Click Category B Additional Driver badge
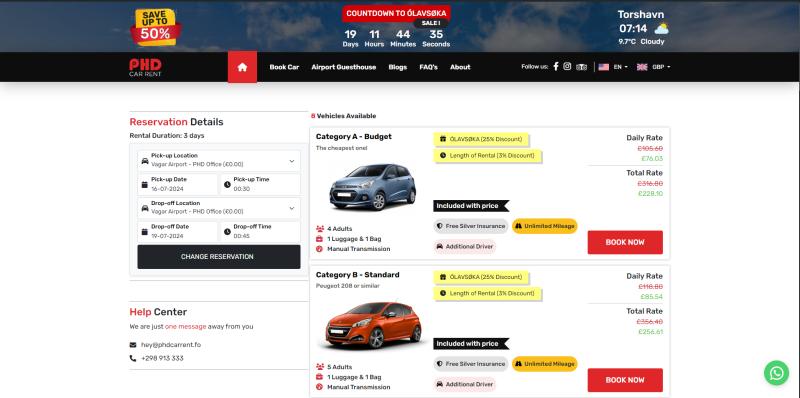The image size is (800, 398). tap(465, 384)
